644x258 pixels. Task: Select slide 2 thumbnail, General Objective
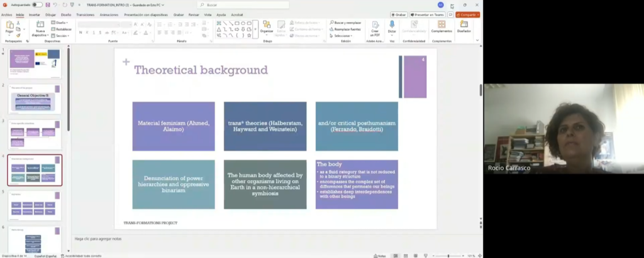[35, 99]
